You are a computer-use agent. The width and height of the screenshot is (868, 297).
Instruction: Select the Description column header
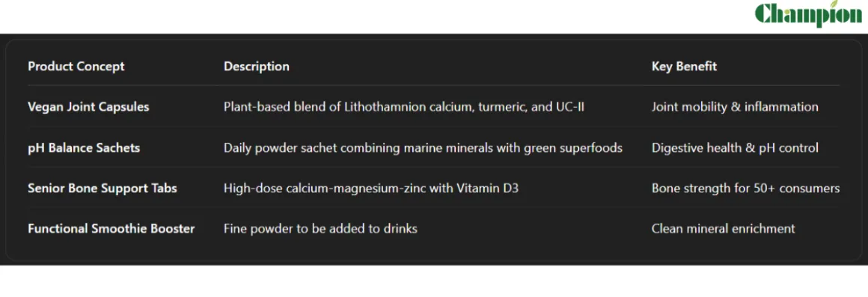257,67
